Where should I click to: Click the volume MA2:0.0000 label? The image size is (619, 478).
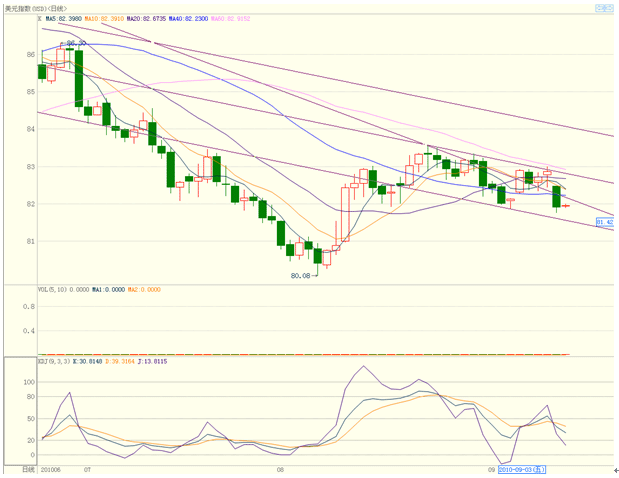pos(144,290)
